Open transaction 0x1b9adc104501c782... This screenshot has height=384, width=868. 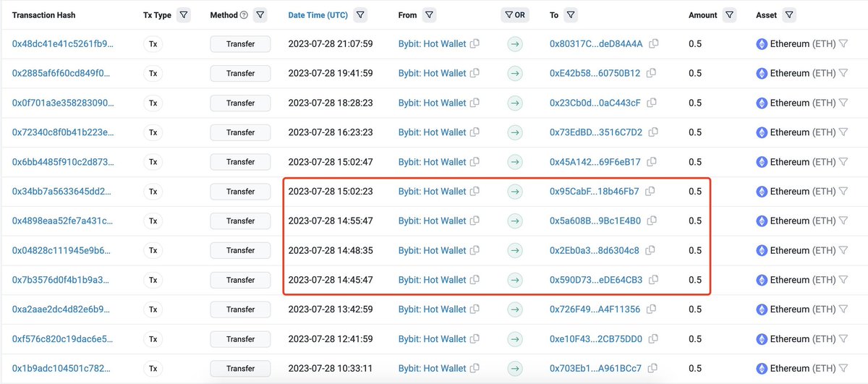pos(61,368)
